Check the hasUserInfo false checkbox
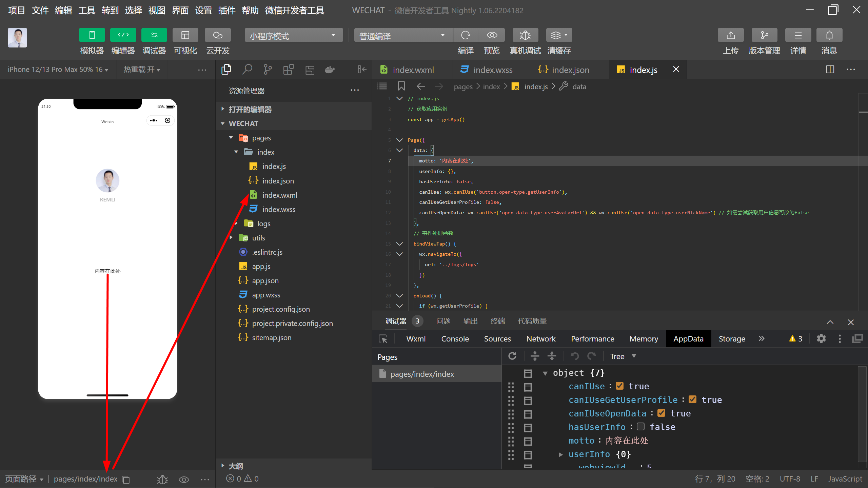Viewport: 868px width, 488px height. tap(640, 427)
